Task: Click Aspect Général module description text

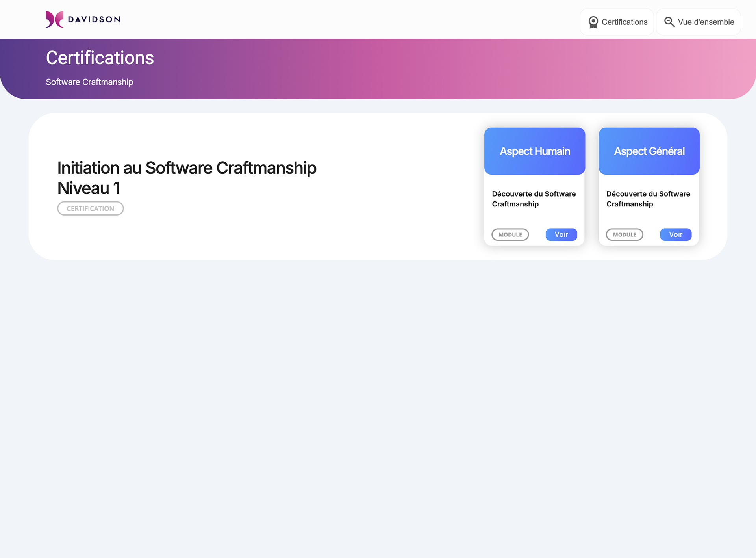Action: click(x=648, y=199)
